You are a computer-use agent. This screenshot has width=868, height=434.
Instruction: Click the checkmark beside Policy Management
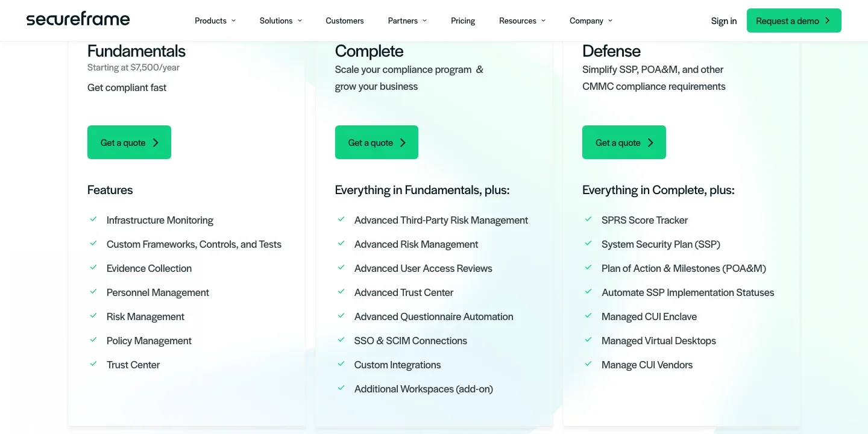[93, 340]
